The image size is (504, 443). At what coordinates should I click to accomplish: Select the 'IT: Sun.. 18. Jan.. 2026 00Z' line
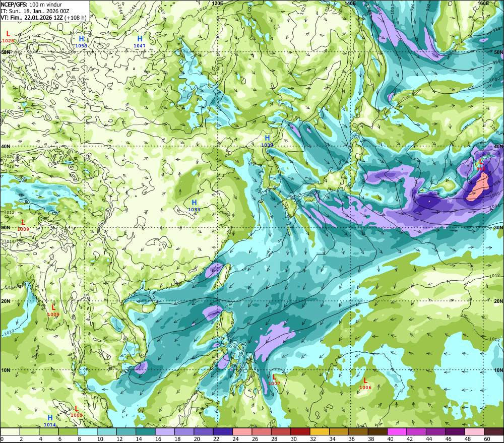[x=35, y=11]
